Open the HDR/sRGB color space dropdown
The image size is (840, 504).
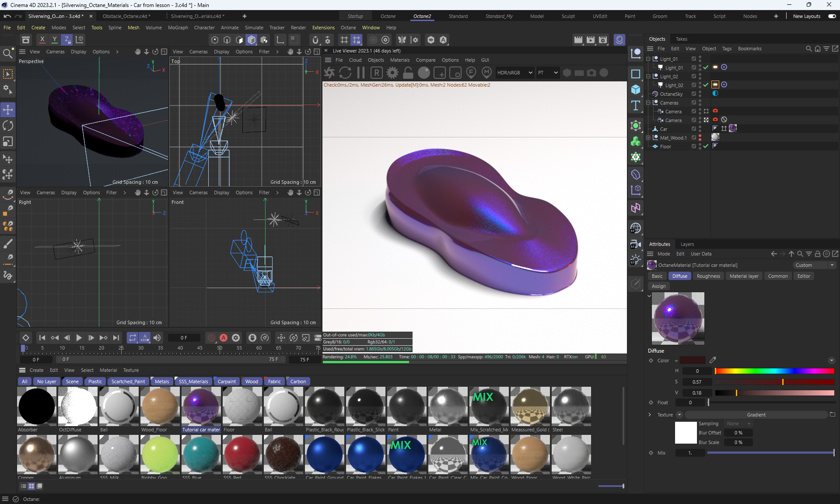point(514,73)
